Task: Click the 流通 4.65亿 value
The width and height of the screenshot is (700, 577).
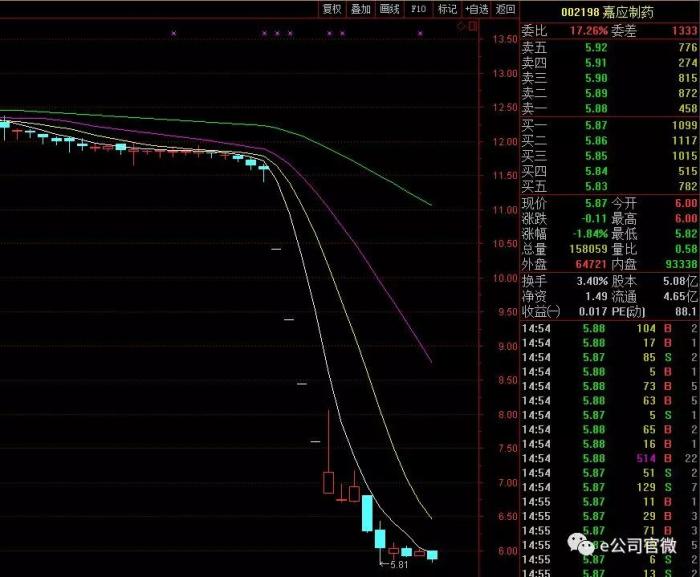Action: (680, 296)
